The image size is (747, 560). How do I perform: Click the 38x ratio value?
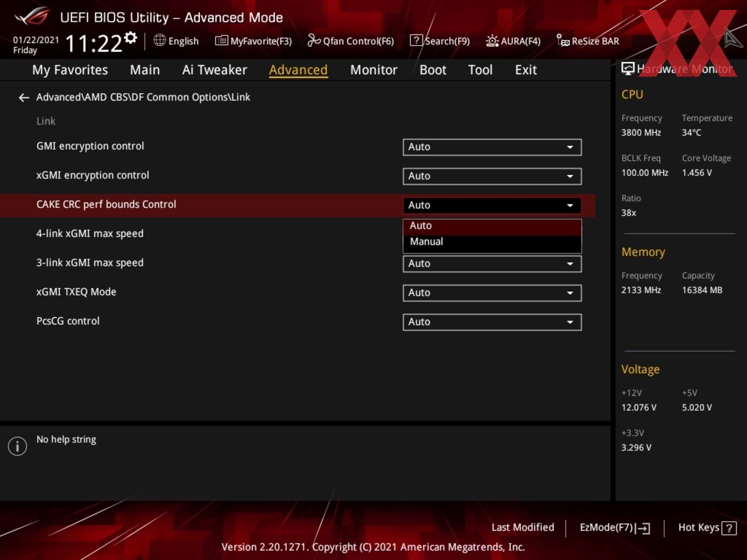coord(629,213)
